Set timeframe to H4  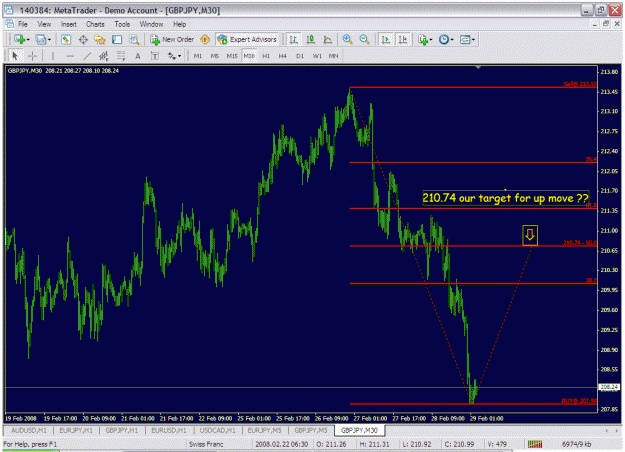[283, 56]
